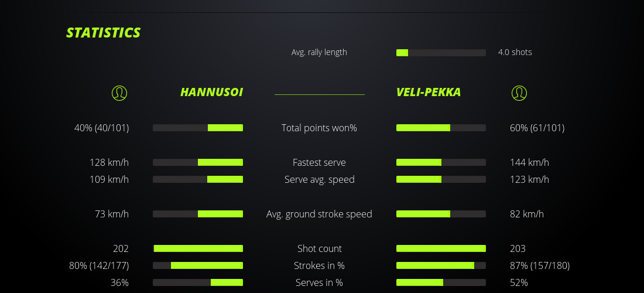
Task: Click Veli-Pekka's strokes in % bar
Action: 441,265
